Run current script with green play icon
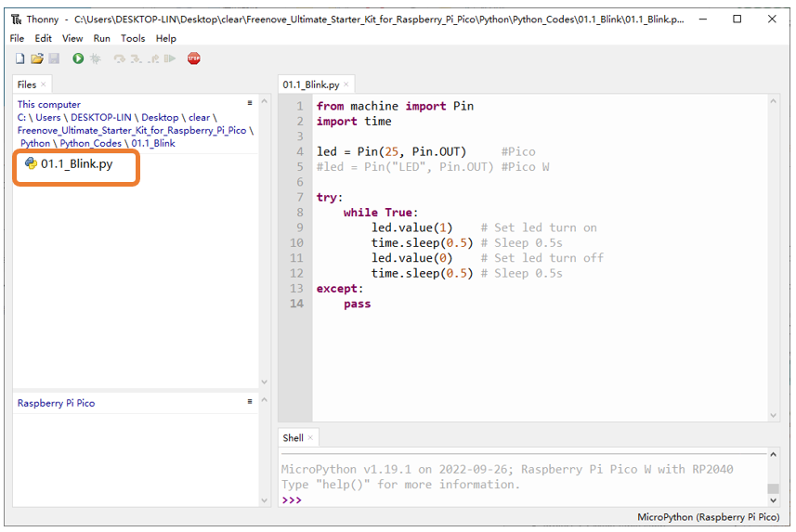Image resolution: width=796 pixels, height=532 pixels. 78,58
